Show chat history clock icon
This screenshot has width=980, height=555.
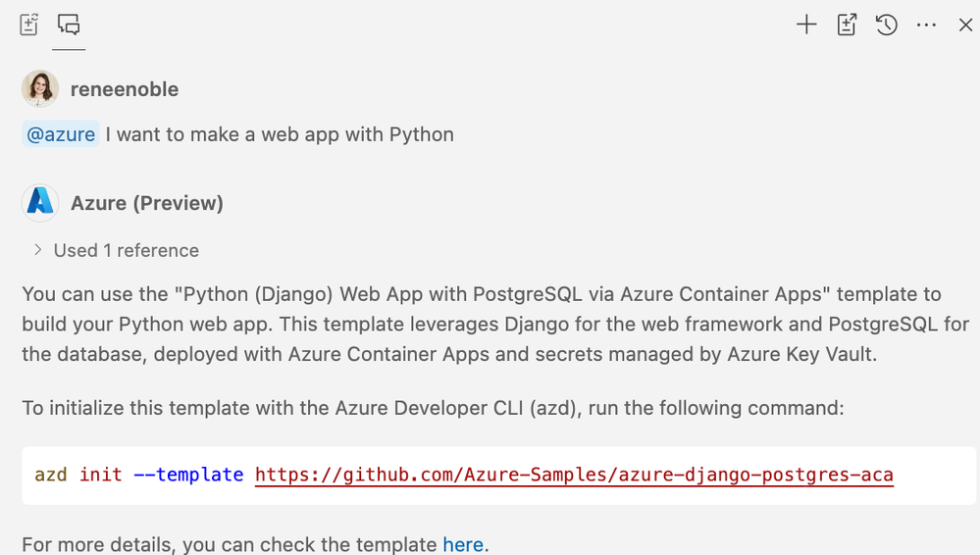887,25
